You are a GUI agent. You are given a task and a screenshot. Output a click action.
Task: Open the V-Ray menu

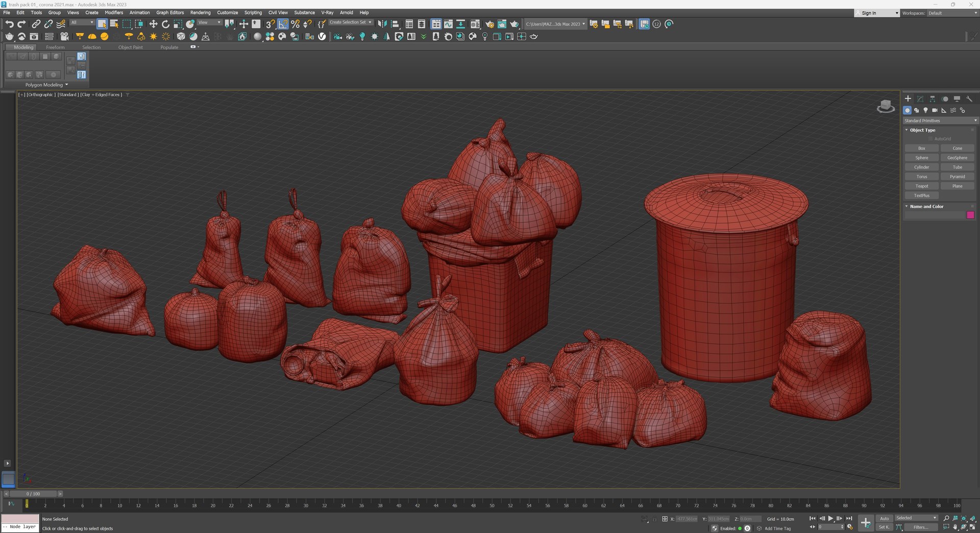[327, 13]
